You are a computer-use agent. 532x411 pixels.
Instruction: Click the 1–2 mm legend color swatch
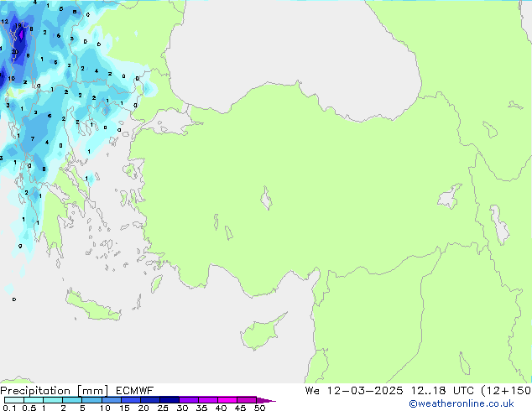pyautogui.click(x=53, y=400)
